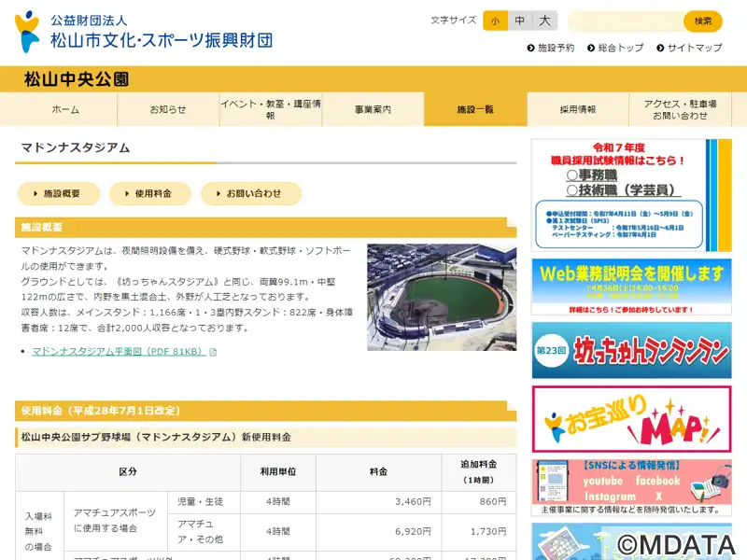Click the マドンナスタジアム page heading
The width and height of the screenshot is (747, 560).
tap(76, 148)
